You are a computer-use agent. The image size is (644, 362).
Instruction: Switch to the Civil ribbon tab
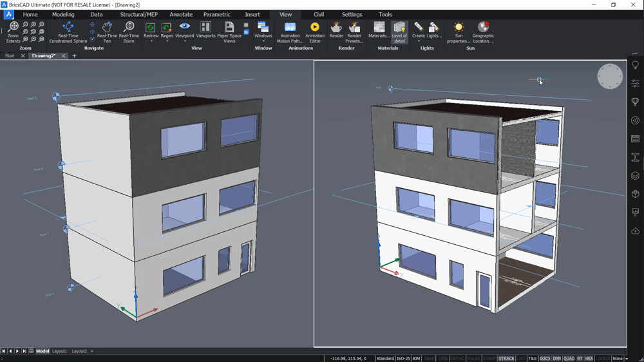tap(319, 14)
